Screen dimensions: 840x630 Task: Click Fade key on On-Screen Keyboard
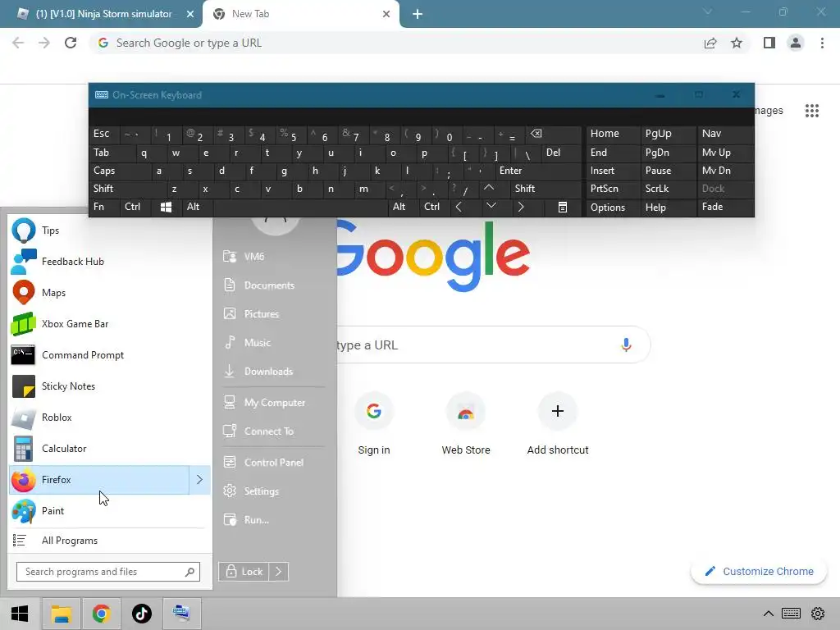click(724, 207)
